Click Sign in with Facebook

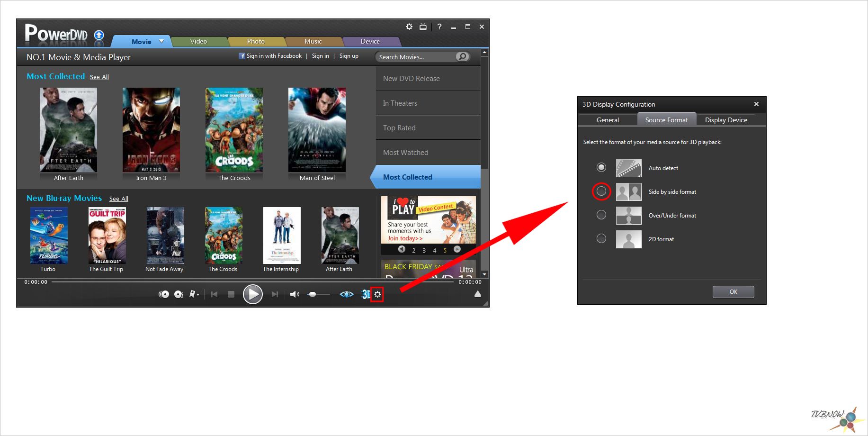click(x=274, y=56)
